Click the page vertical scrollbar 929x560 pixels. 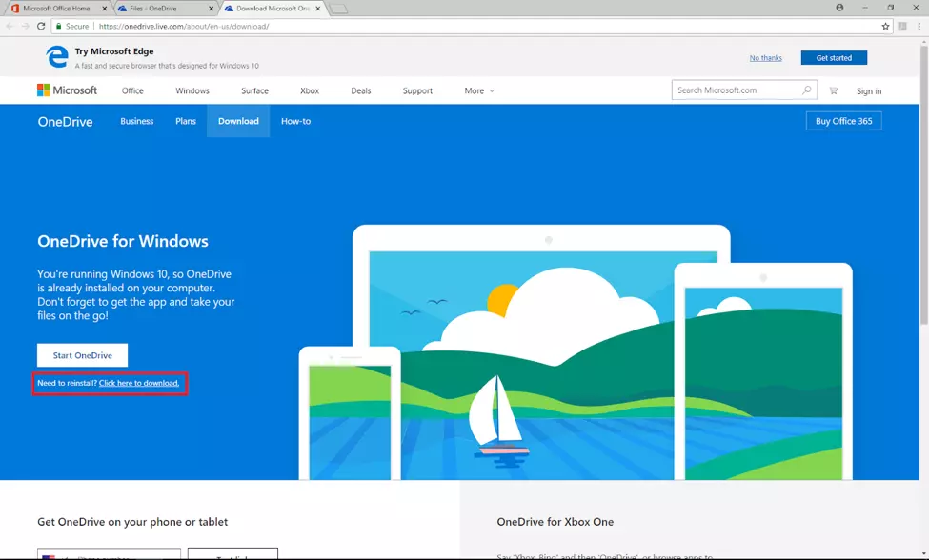pos(923,184)
